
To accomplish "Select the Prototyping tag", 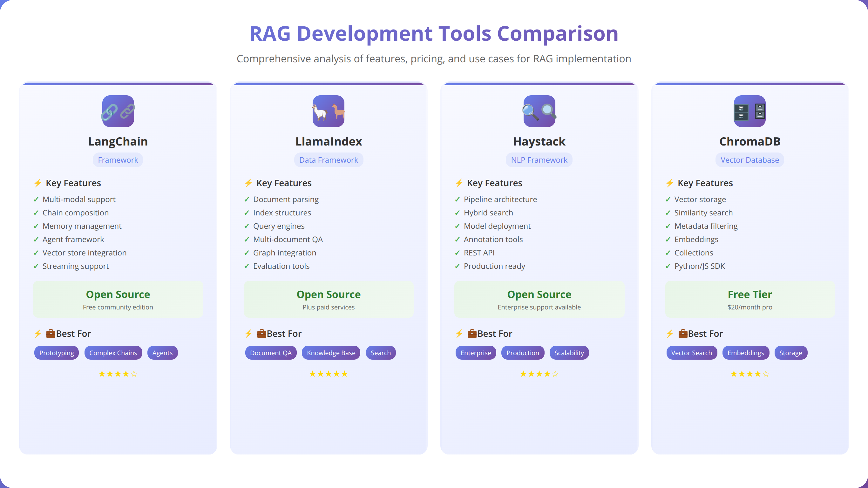I will coord(57,353).
